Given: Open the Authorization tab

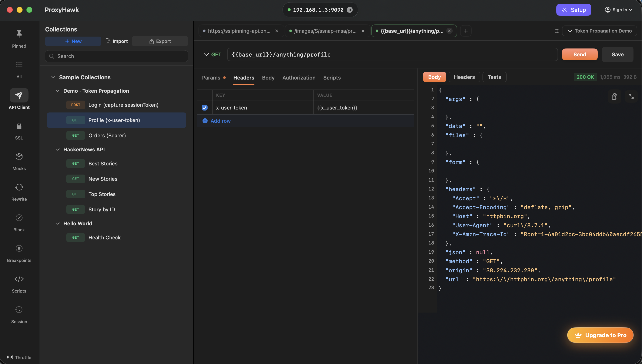Looking at the screenshot, I should (x=299, y=78).
